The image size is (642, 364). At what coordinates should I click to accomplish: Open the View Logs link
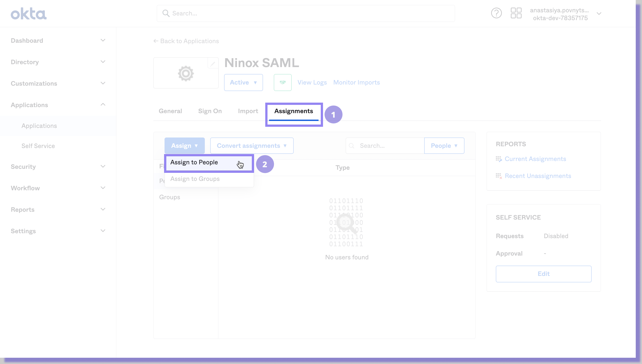click(312, 82)
